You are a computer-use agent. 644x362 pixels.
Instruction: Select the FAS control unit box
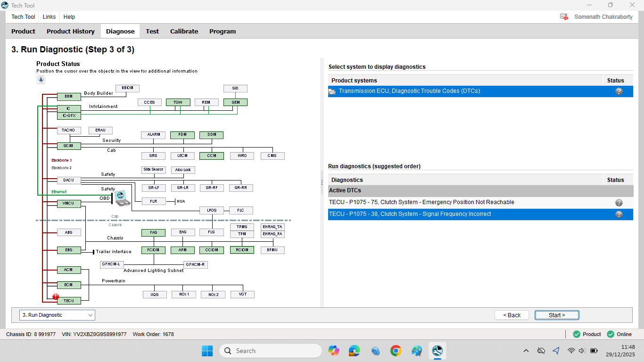click(154, 232)
